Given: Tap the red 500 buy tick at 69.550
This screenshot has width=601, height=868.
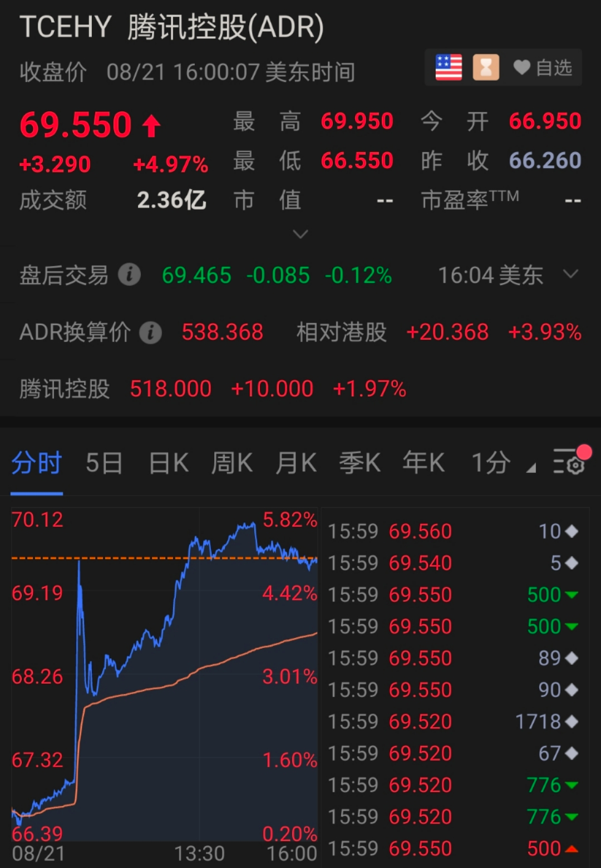Looking at the screenshot, I should [x=453, y=849].
